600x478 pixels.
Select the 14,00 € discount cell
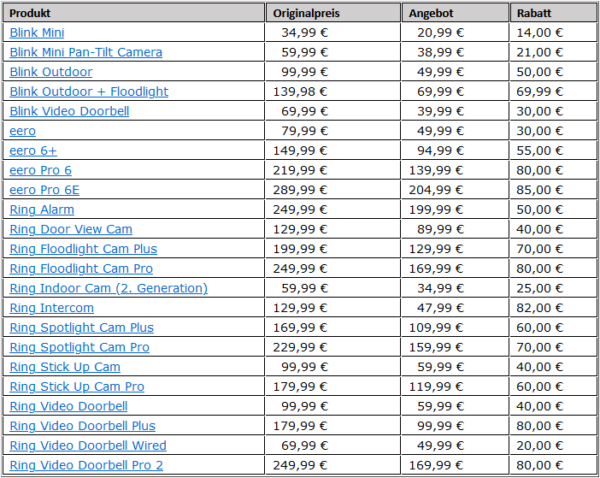point(553,33)
